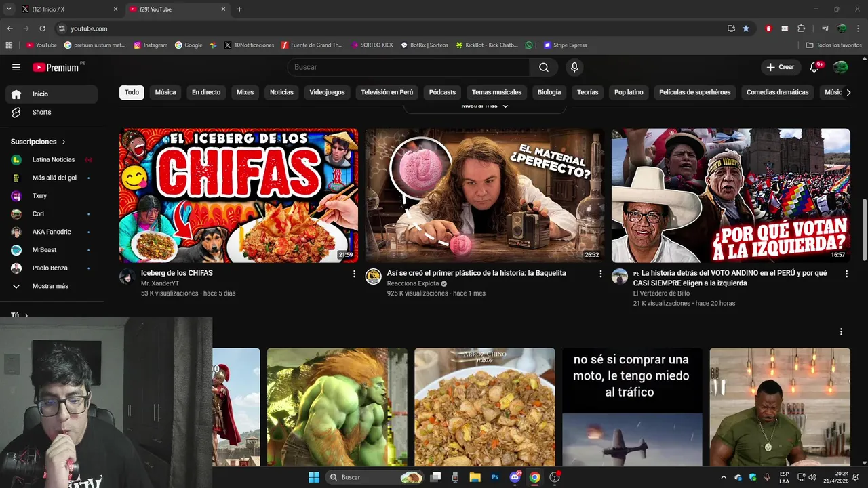Open the Chrome apps grid in bookmarks bar
This screenshot has height=488, width=868.
[9, 45]
